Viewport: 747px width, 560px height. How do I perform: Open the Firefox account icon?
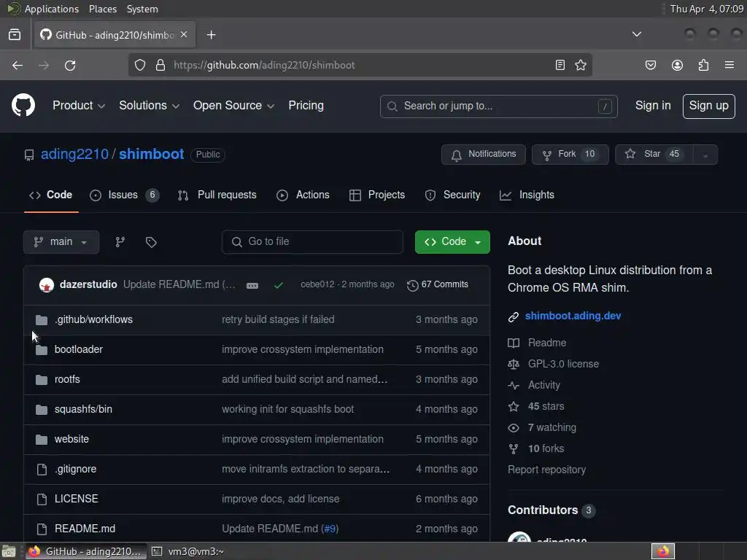coord(677,65)
